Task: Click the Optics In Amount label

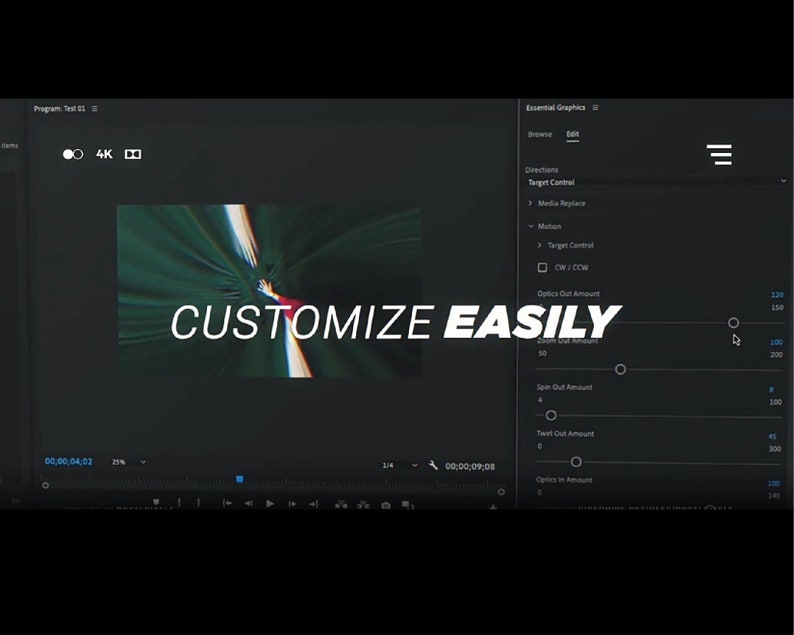Action: (564, 480)
